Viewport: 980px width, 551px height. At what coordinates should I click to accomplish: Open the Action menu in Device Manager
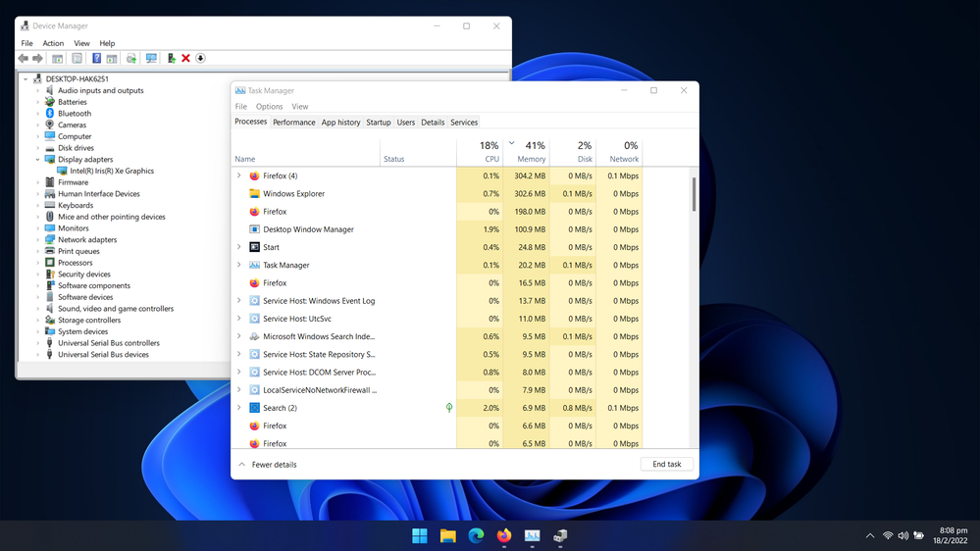pyautogui.click(x=53, y=43)
